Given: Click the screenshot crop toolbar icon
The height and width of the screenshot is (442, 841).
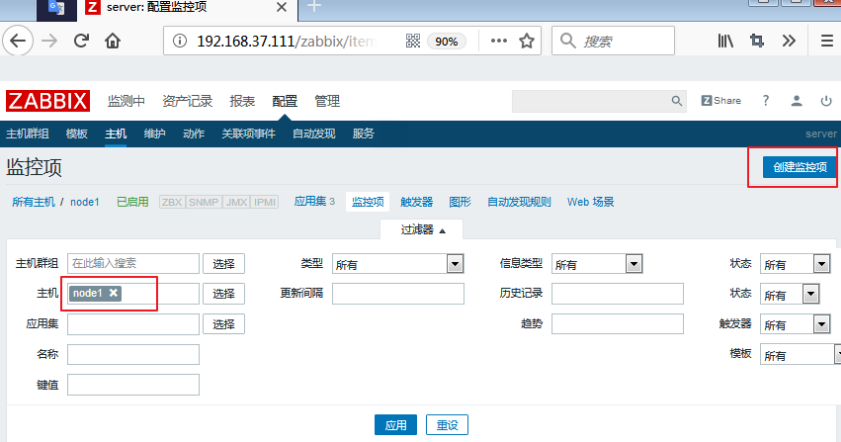Looking at the screenshot, I should pyautogui.click(x=757, y=41).
